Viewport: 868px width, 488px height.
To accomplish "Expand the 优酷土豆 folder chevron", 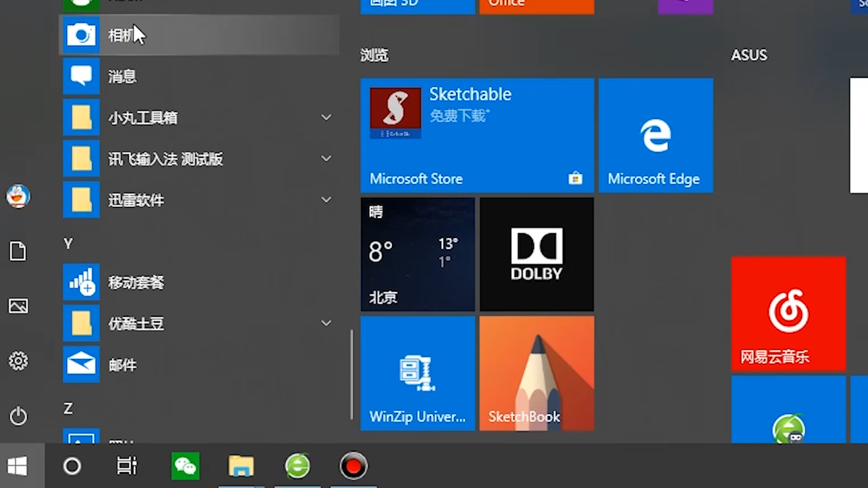I will point(326,323).
